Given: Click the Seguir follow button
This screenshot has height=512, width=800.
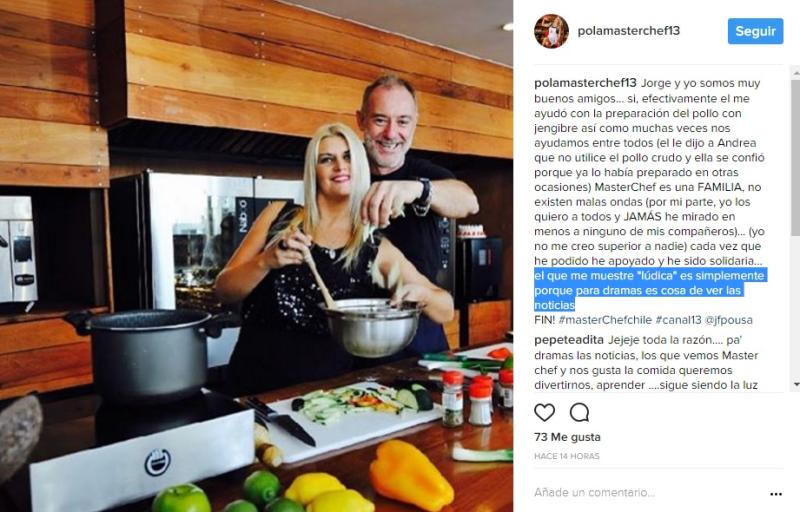Looking at the screenshot, I should [x=755, y=31].
